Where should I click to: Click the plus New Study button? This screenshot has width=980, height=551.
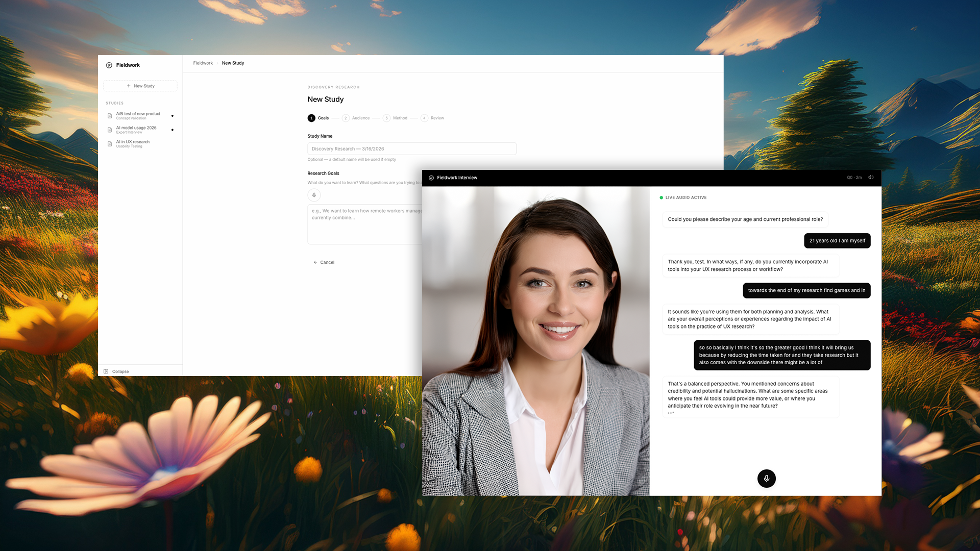[140, 86]
